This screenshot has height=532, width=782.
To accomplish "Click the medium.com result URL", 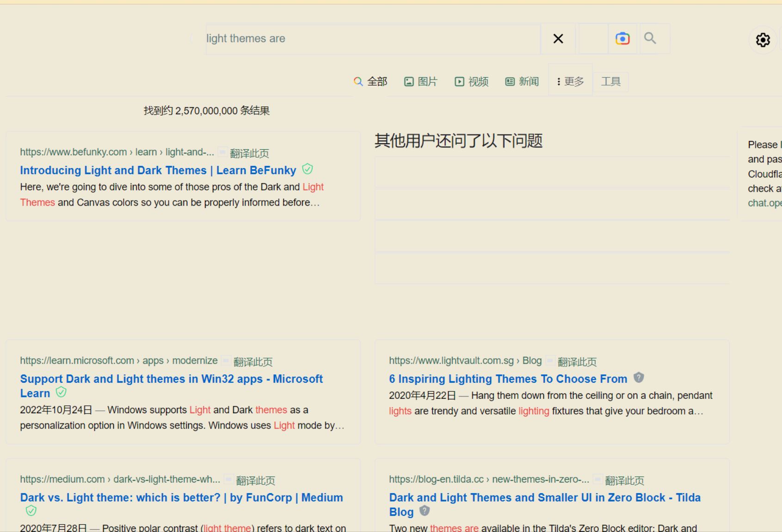I will [x=120, y=479].
